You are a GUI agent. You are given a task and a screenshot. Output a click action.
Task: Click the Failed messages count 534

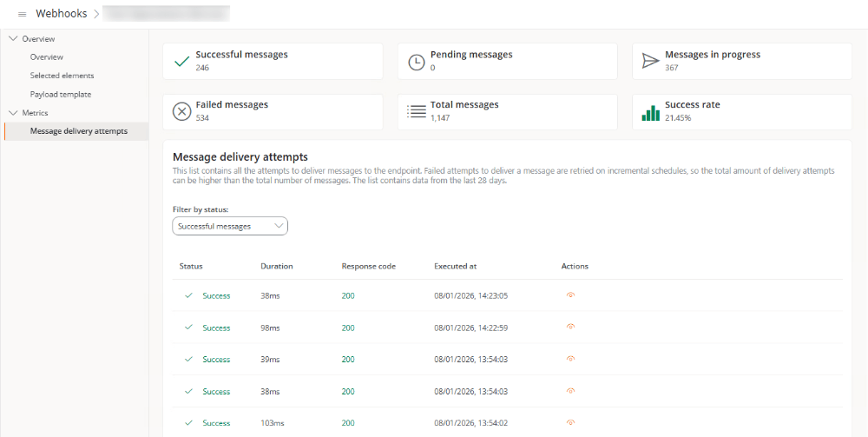point(202,118)
